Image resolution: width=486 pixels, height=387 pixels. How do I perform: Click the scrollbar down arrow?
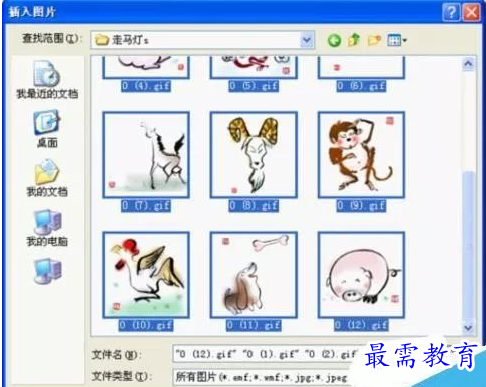tap(468, 328)
